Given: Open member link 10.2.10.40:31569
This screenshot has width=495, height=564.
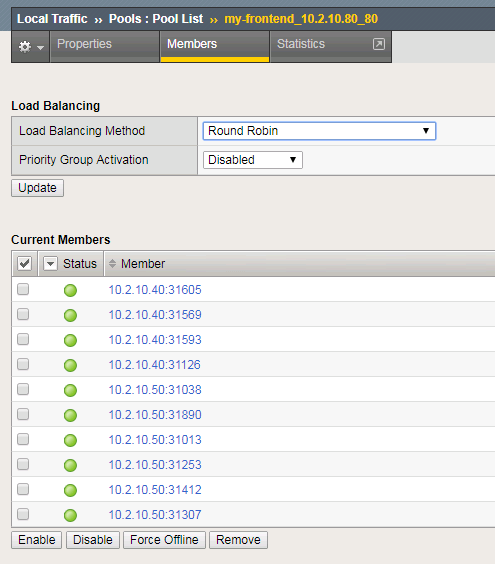Looking at the screenshot, I should [x=155, y=315].
